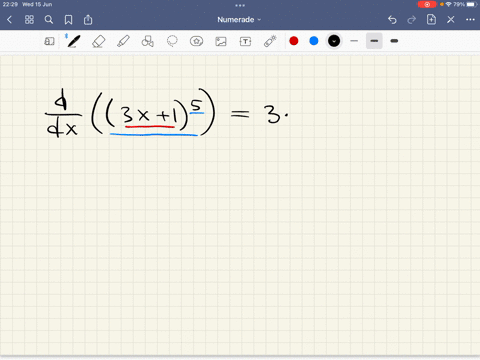480x360 pixels.
Task: Tap the screen recording indicator
Action: (427, 4)
